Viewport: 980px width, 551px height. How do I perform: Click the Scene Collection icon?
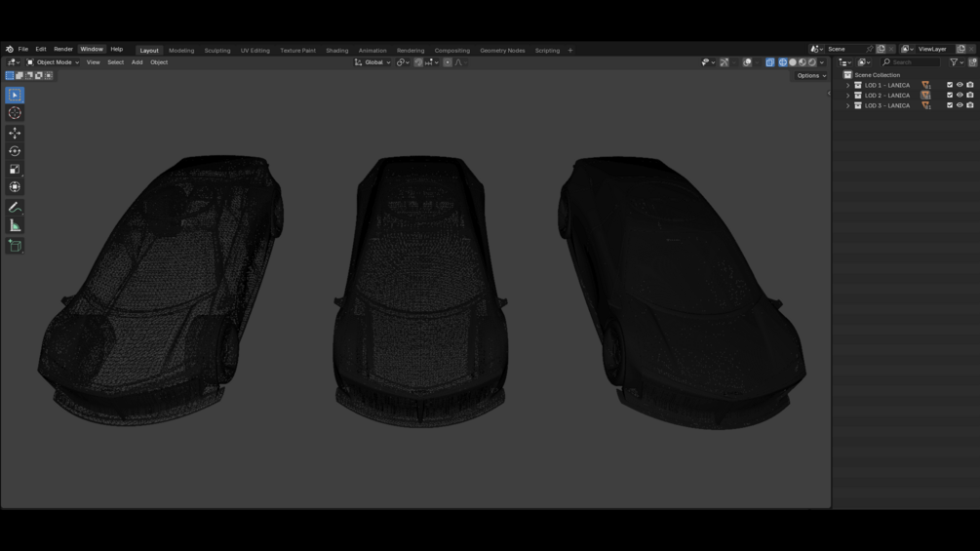(847, 75)
